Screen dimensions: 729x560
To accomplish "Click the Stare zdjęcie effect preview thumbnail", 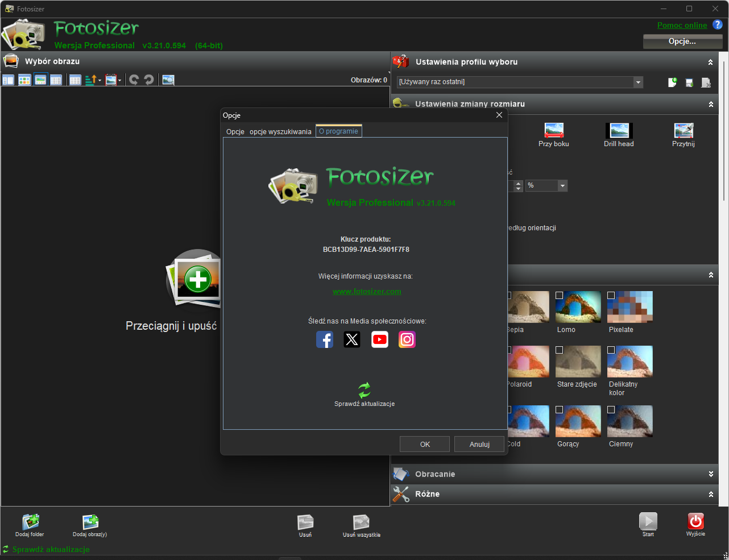I will (578, 362).
